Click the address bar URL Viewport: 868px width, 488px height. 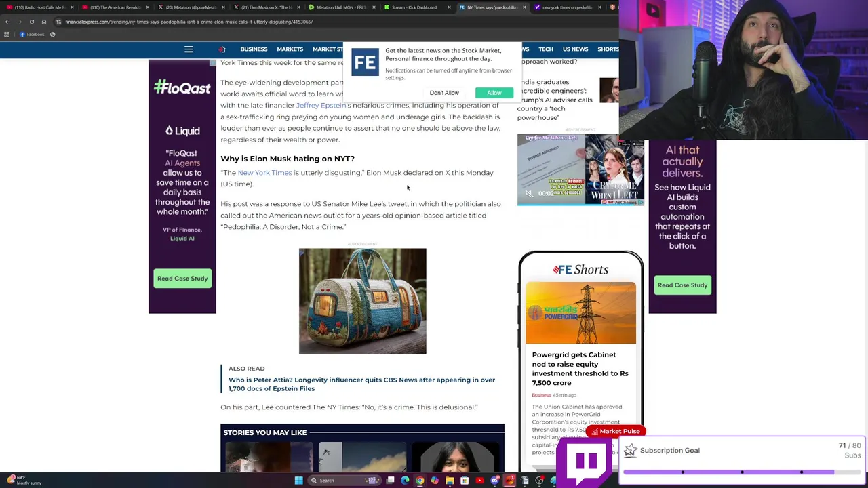(x=189, y=22)
